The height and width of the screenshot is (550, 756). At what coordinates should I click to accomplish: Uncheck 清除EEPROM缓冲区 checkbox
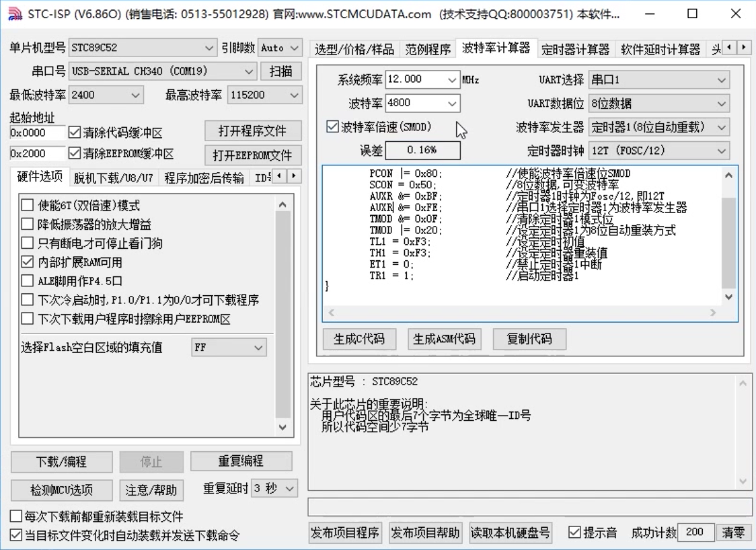tap(74, 153)
